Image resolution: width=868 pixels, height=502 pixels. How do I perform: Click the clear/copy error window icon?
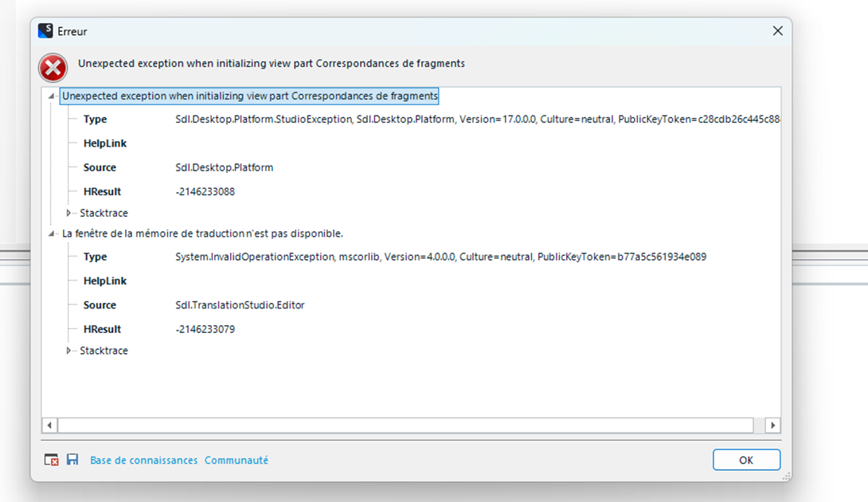pos(52,460)
